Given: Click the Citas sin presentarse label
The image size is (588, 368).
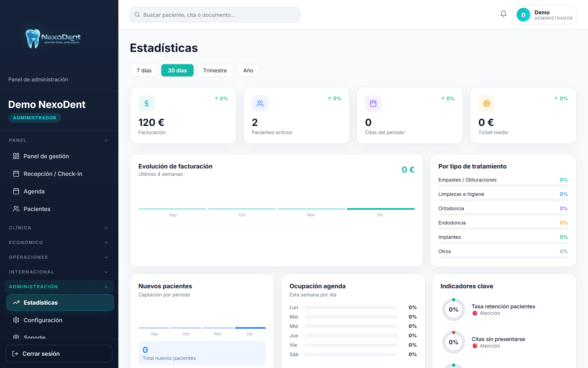Looking at the screenshot, I should point(498,339).
